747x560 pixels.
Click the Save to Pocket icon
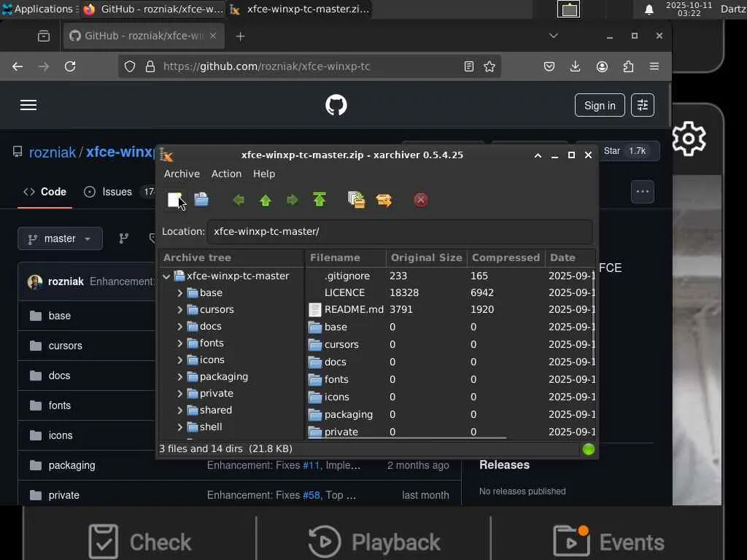point(549,66)
